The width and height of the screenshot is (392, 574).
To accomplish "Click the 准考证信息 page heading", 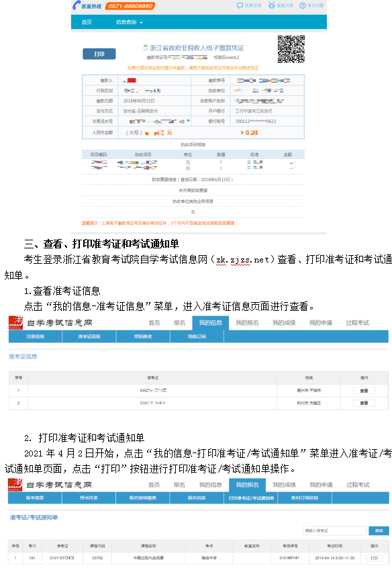I will coord(23,356).
